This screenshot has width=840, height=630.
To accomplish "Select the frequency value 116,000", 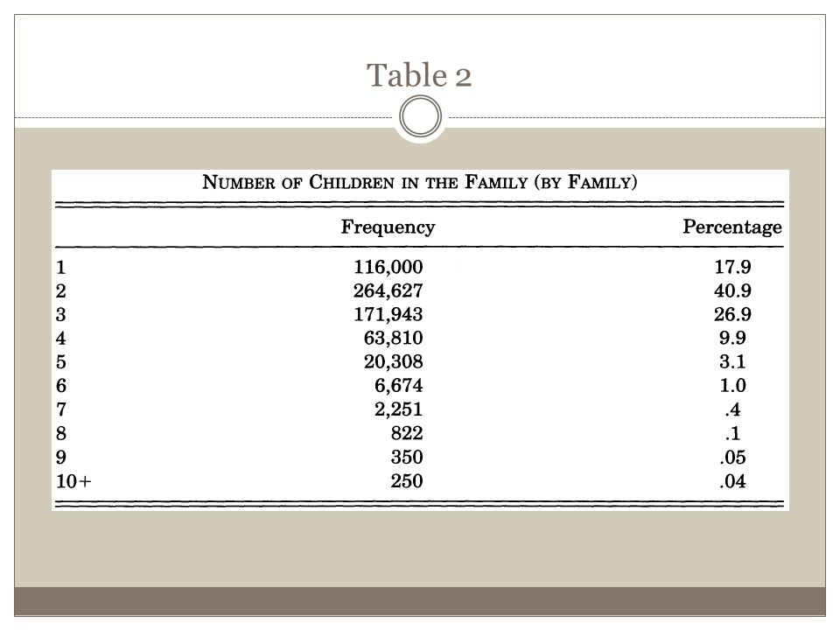I will pyautogui.click(x=388, y=267).
